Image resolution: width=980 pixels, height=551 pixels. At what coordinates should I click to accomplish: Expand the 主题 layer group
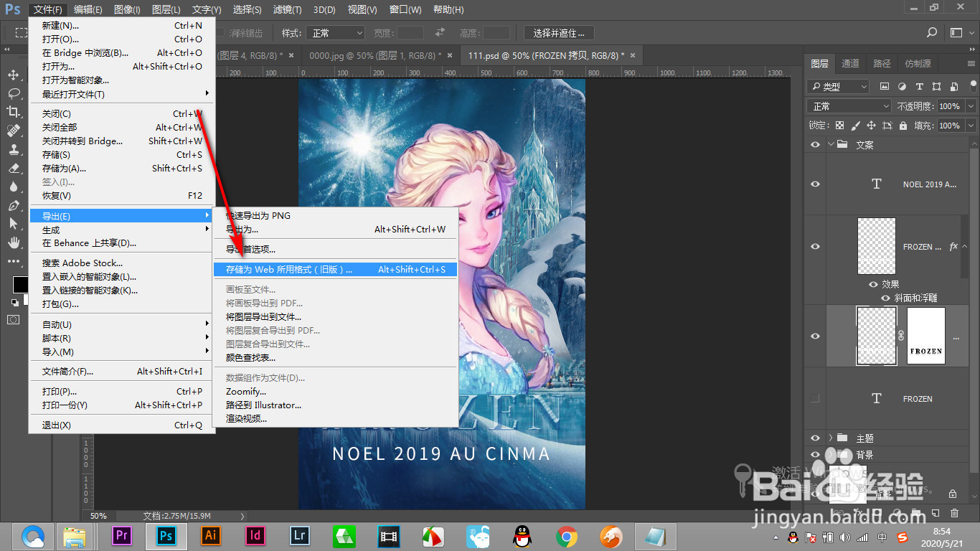pyautogui.click(x=831, y=438)
